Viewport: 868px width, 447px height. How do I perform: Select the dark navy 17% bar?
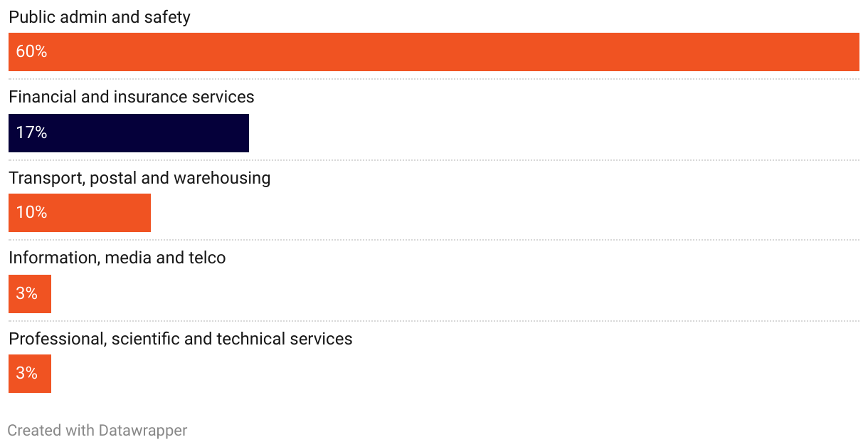[x=129, y=132]
